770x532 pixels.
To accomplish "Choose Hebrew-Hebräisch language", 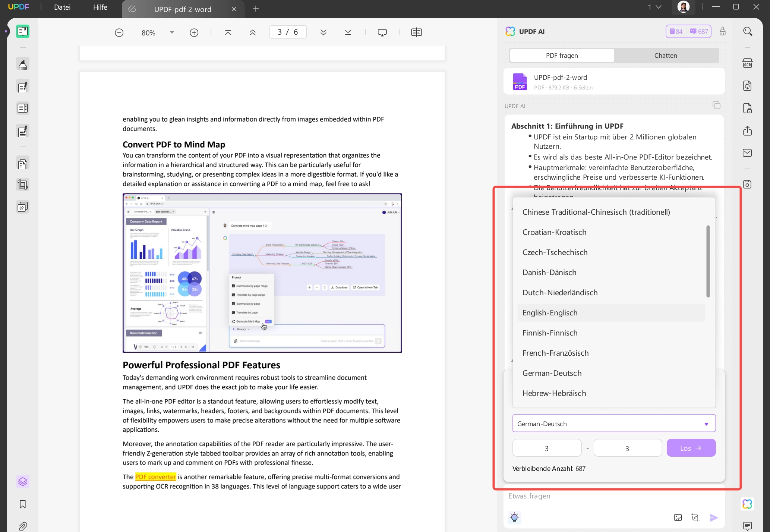I will (611, 393).
